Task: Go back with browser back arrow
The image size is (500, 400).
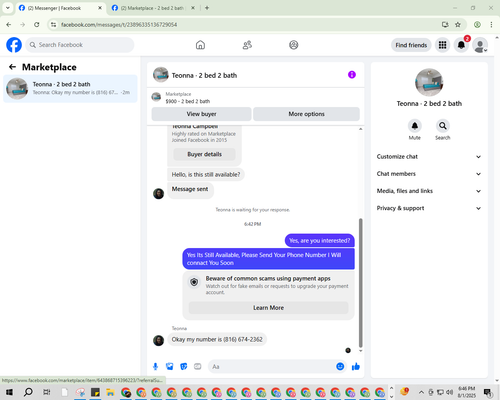Action: pyautogui.click(x=9, y=25)
